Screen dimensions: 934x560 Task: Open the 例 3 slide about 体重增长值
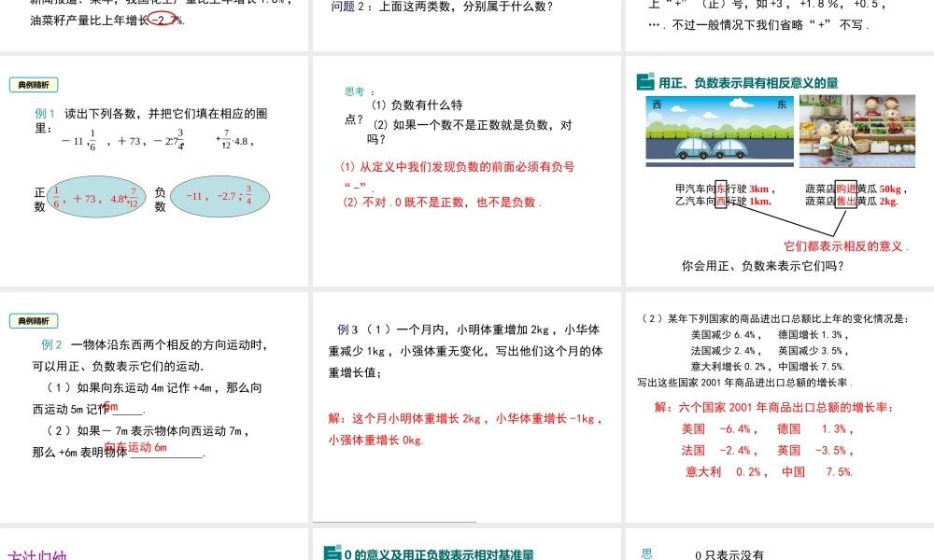click(x=466, y=407)
